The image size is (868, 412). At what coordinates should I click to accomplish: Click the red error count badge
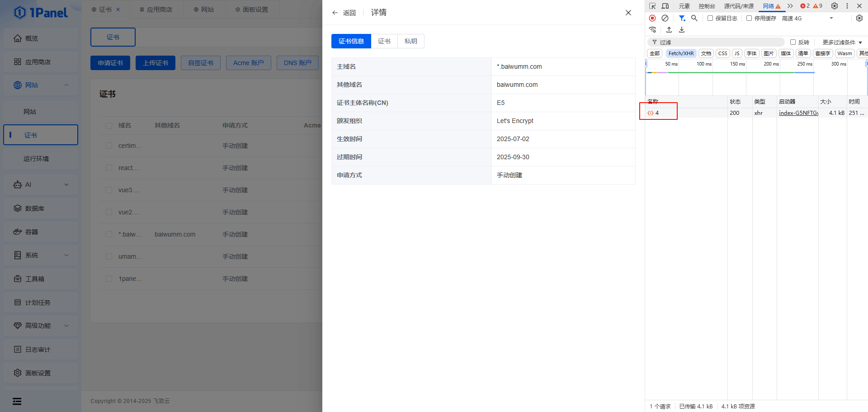coord(805,6)
